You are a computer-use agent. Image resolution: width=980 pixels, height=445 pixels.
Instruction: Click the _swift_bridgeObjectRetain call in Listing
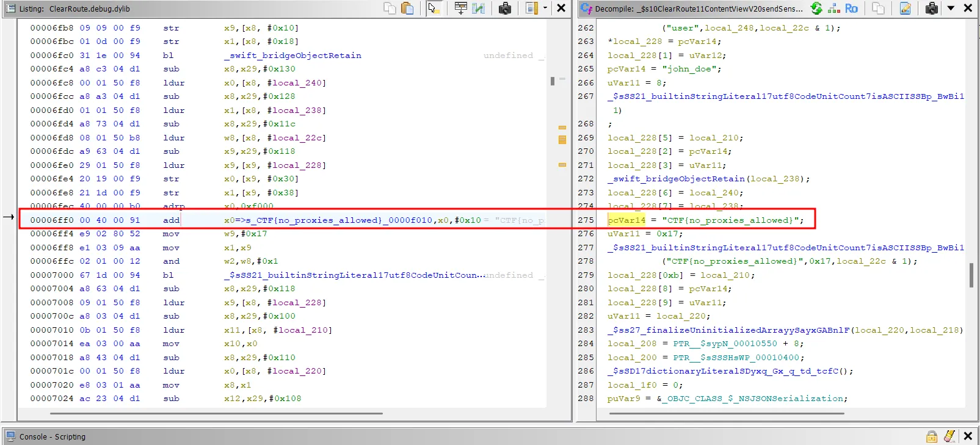292,56
